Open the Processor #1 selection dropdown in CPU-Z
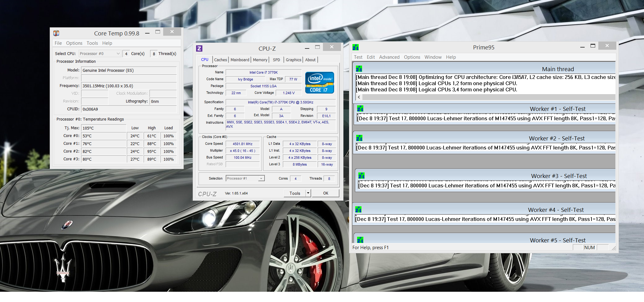 (x=245, y=178)
